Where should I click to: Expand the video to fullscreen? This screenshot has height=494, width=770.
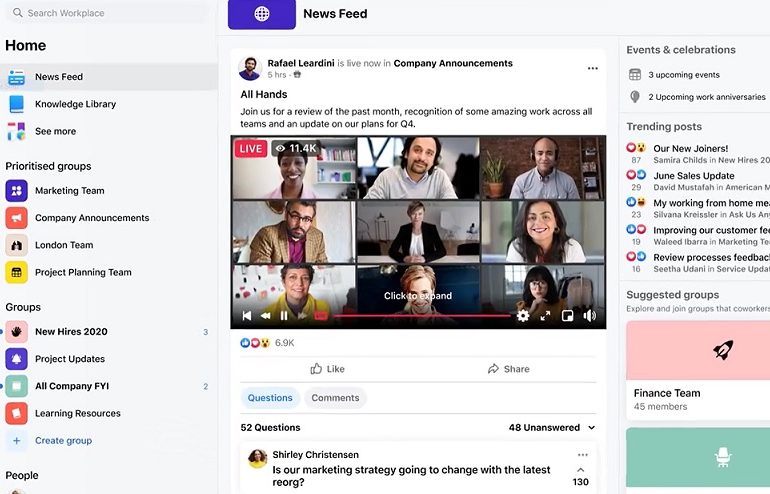coord(545,316)
